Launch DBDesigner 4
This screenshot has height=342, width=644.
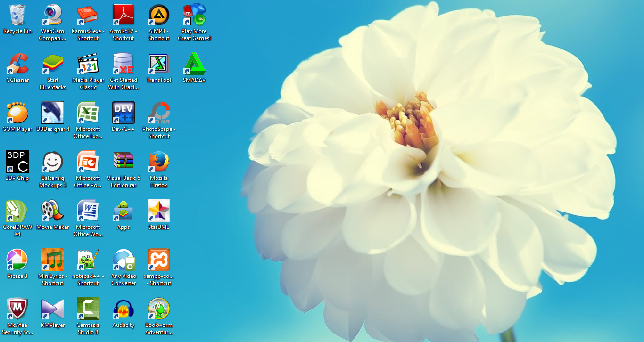52,112
